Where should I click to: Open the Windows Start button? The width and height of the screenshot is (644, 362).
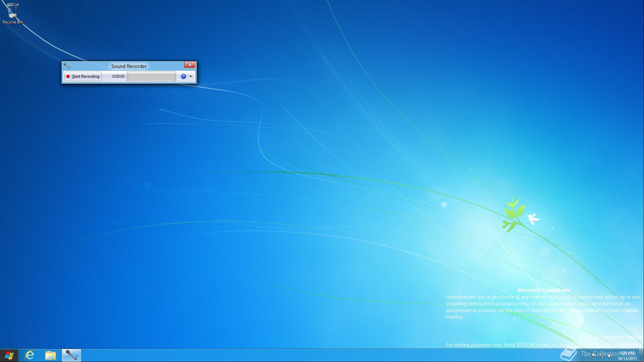click(x=9, y=355)
